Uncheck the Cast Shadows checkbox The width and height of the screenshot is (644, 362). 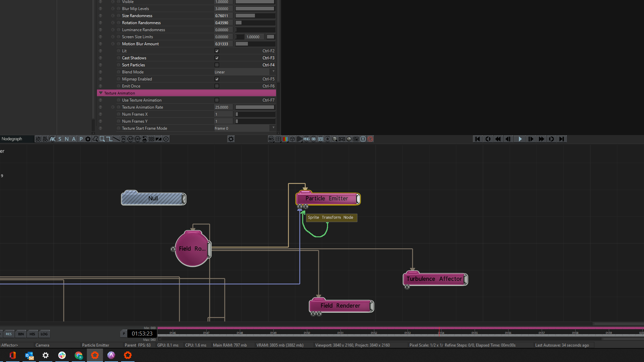[217, 58]
